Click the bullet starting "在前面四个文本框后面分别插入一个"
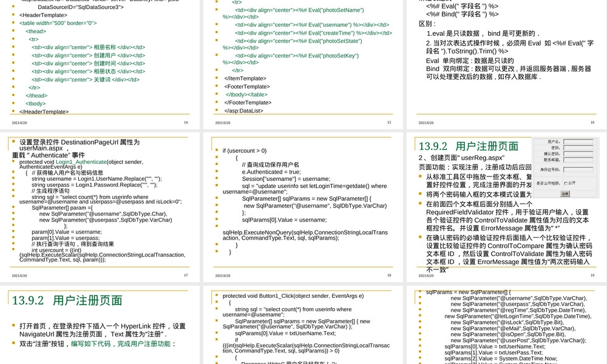 [507, 216]
